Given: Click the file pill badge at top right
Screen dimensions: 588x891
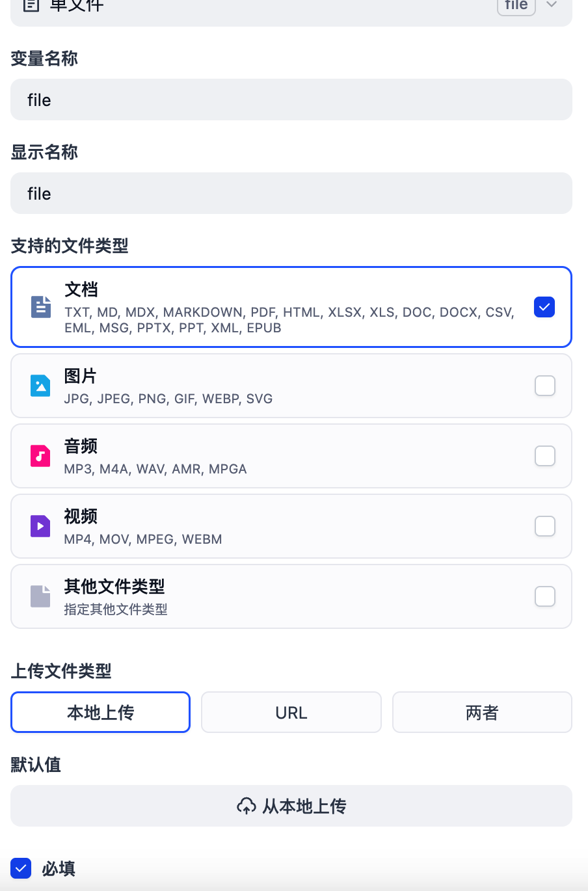Looking at the screenshot, I should point(516,5).
